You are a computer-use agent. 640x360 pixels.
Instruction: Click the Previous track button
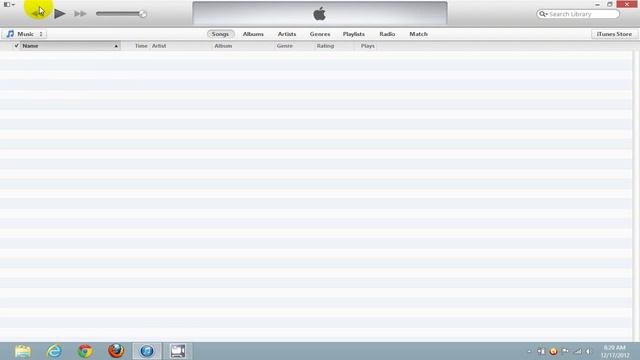37,13
